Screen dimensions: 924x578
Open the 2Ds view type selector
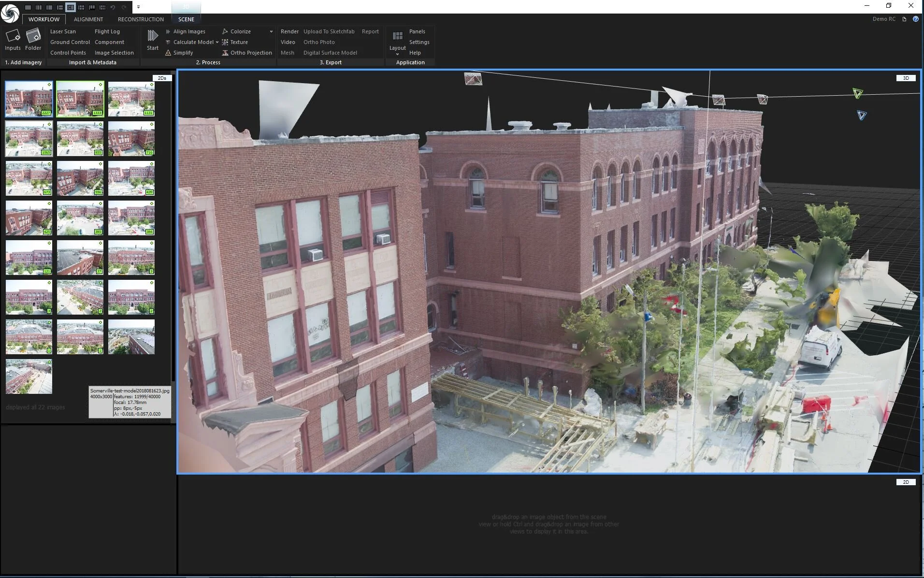click(162, 78)
